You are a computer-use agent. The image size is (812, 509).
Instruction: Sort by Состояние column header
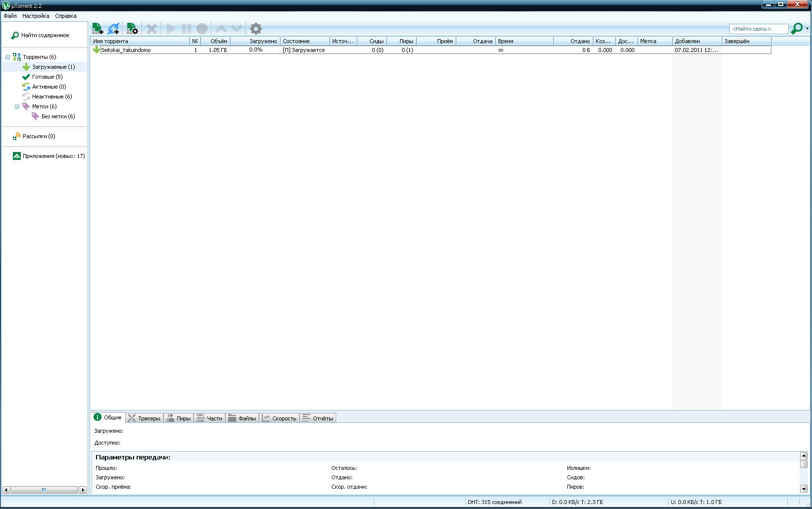[305, 41]
